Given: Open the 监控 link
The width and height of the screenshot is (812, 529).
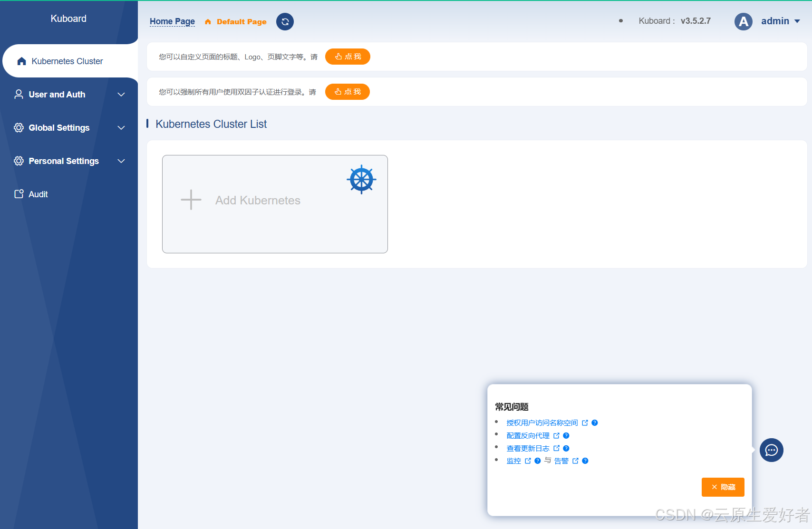Looking at the screenshot, I should pos(513,461).
